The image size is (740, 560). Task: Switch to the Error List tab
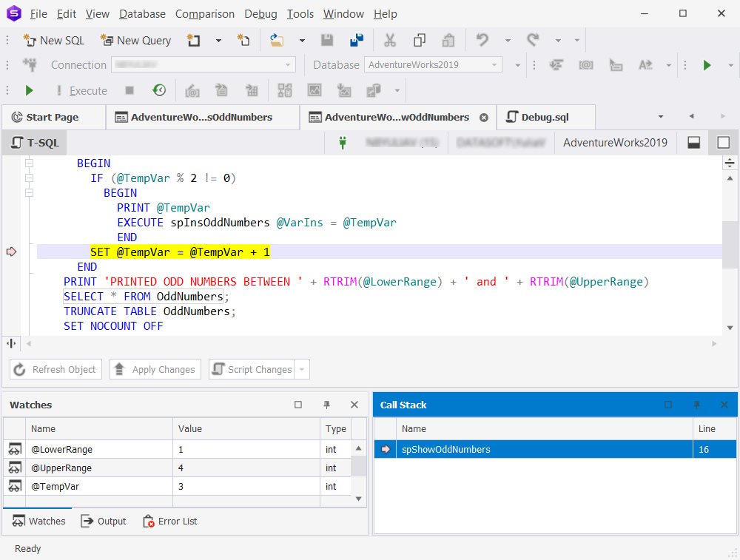tap(170, 522)
